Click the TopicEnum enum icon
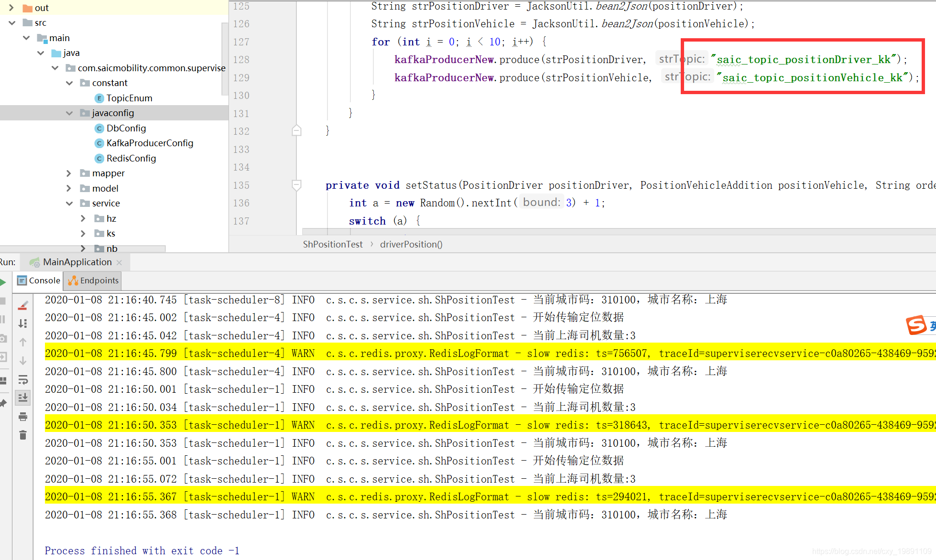Image resolution: width=936 pixels, height=560 pixels. click(99, 98)
